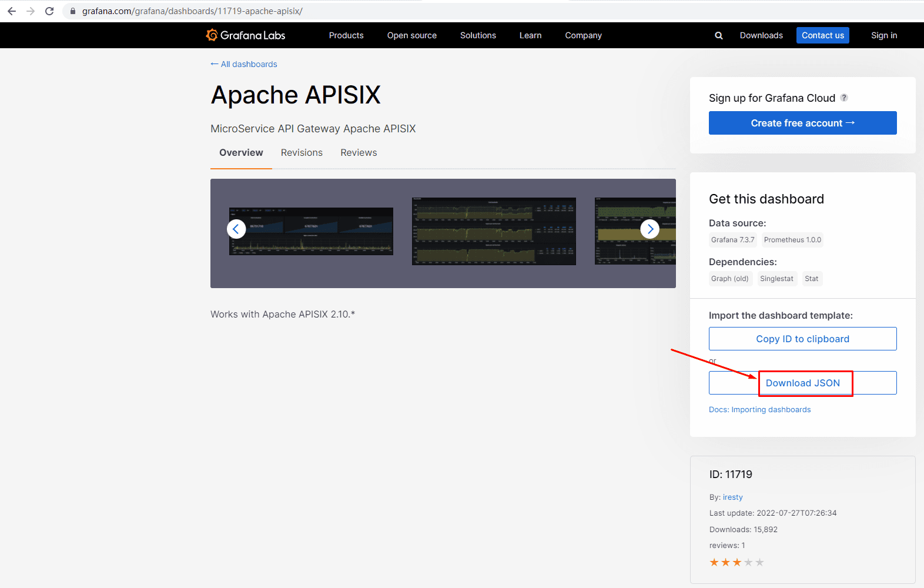This screenshot has width=924, height=588.
Task: Click the 'Import the dashboard template:' label
Action: tap(781, 316)
